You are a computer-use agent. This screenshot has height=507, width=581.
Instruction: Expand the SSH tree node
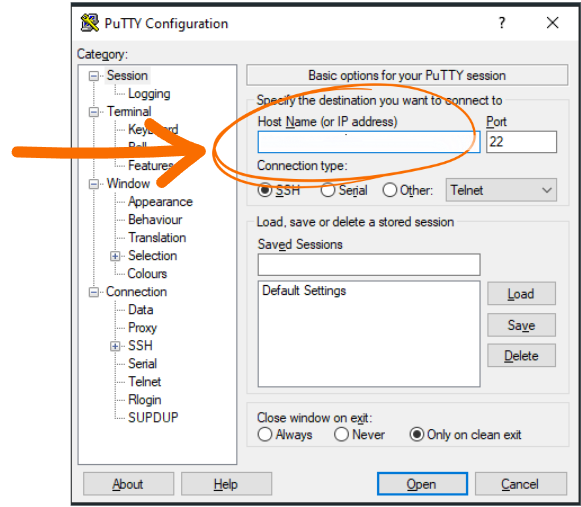115,346
